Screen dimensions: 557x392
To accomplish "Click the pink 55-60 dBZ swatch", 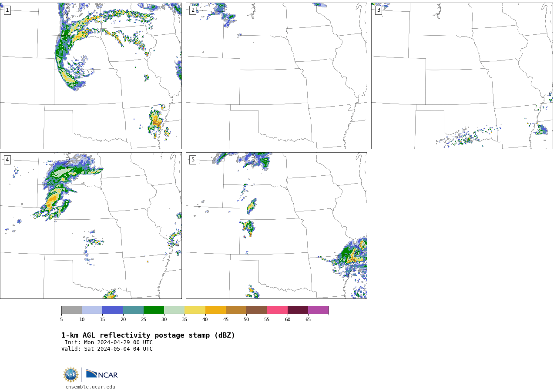I will 277,310.
